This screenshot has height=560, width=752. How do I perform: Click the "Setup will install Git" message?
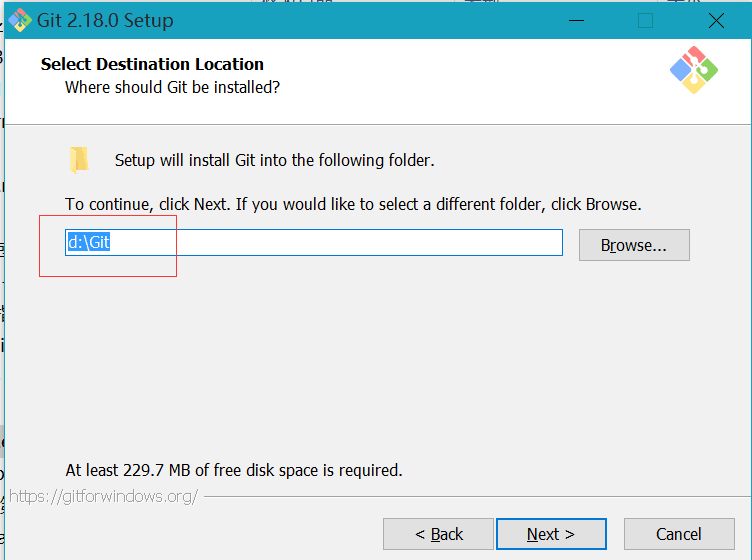275,160
